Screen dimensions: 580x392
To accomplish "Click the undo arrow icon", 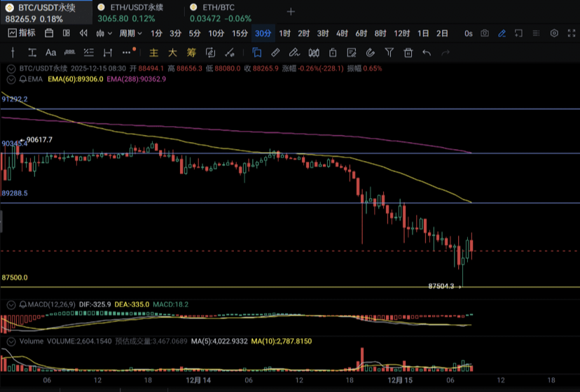I will tap(427, 52).
